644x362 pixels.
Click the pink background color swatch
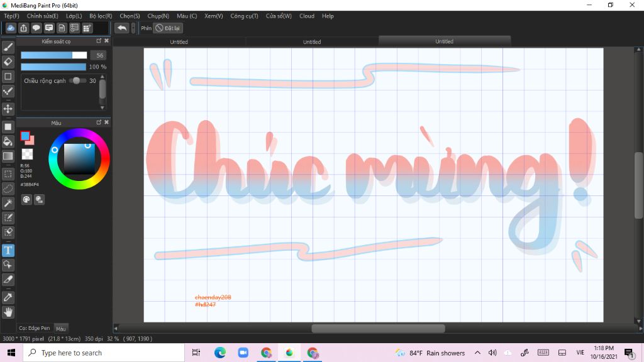[31, 141]
